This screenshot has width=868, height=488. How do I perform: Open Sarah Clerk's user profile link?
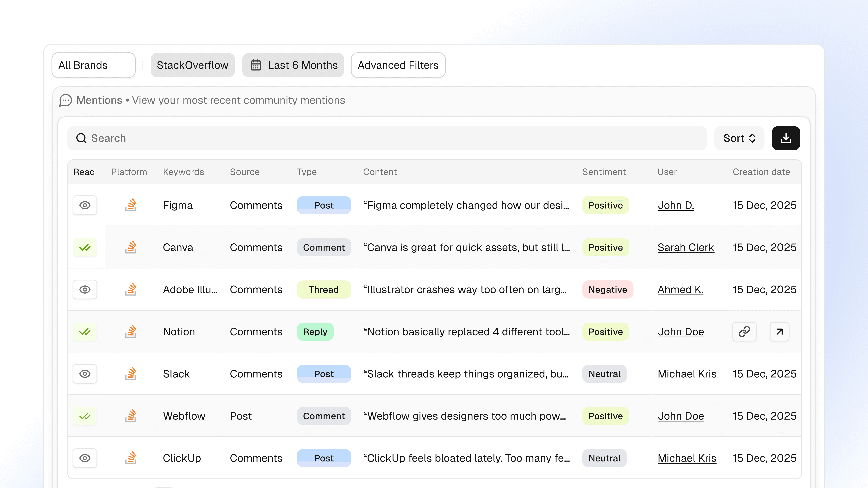(x=685, y=247)
